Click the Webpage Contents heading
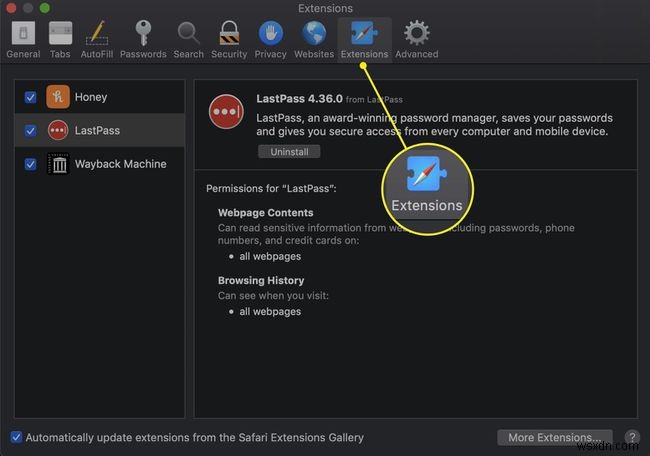Viewport: 650px width, 456px height. point(266,213)
